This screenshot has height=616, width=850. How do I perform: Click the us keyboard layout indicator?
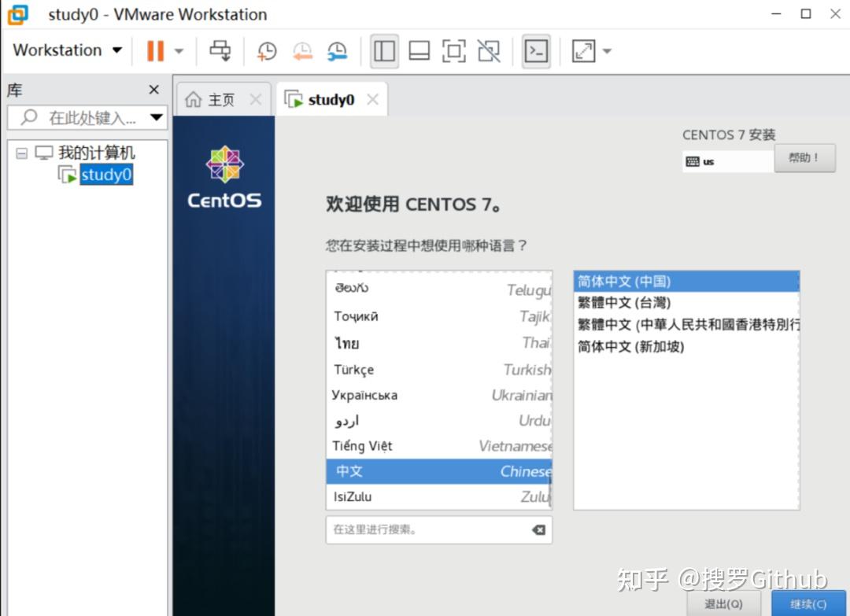tap(727, 161)
